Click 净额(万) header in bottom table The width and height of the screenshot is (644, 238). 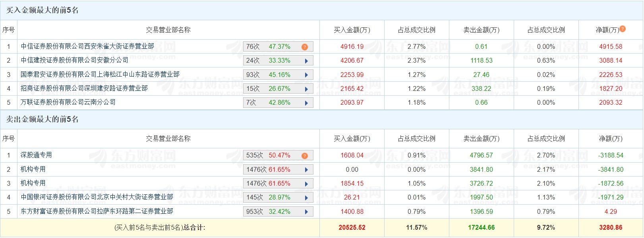pyautogui.click(x=611, y=139)
